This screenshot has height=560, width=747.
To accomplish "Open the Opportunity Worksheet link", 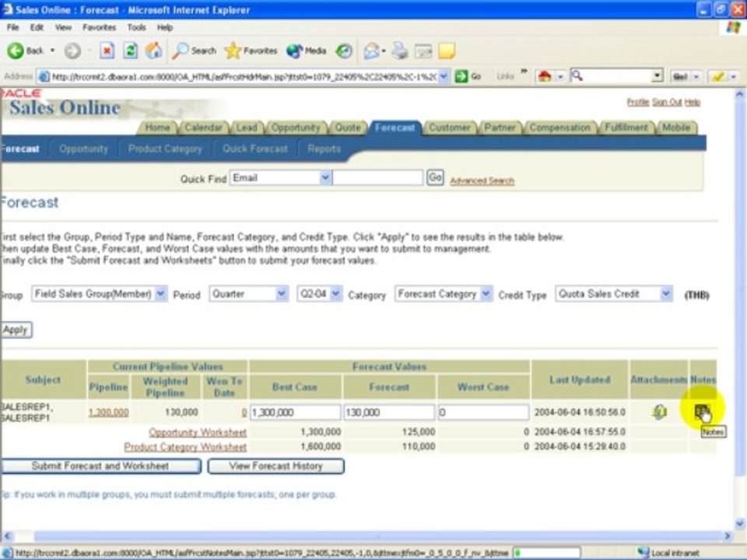I will point(198,432).
